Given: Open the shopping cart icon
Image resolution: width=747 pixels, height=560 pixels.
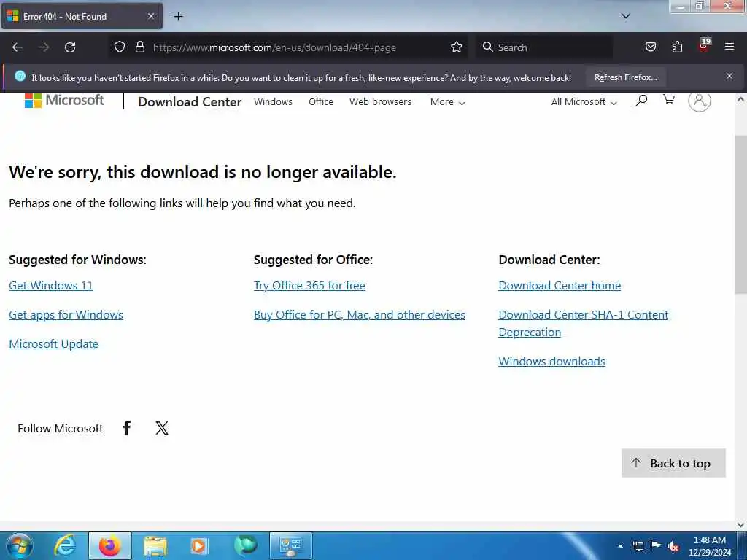Looking at the screenshot, I should click(x=669, y=99).
